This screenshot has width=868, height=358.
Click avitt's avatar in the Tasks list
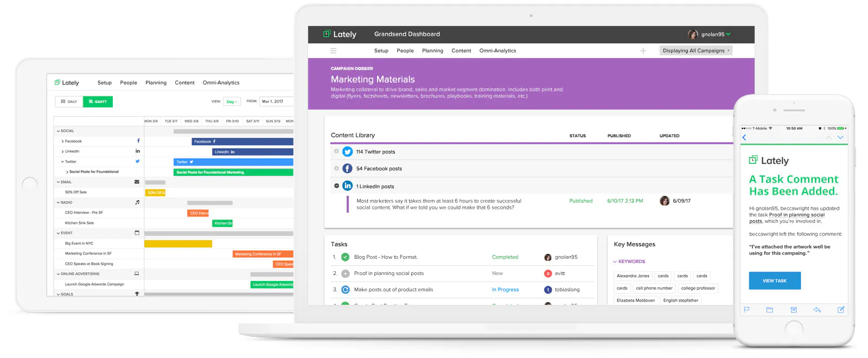pos(548,273)
